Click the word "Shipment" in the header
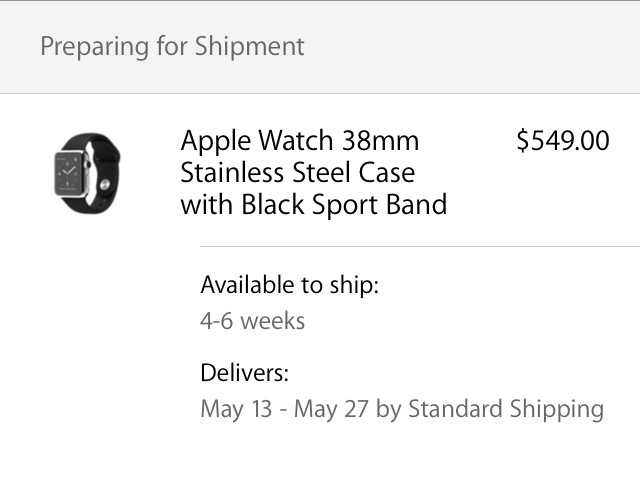This screenshot has height=486, width=640. [x=254, y=46]
